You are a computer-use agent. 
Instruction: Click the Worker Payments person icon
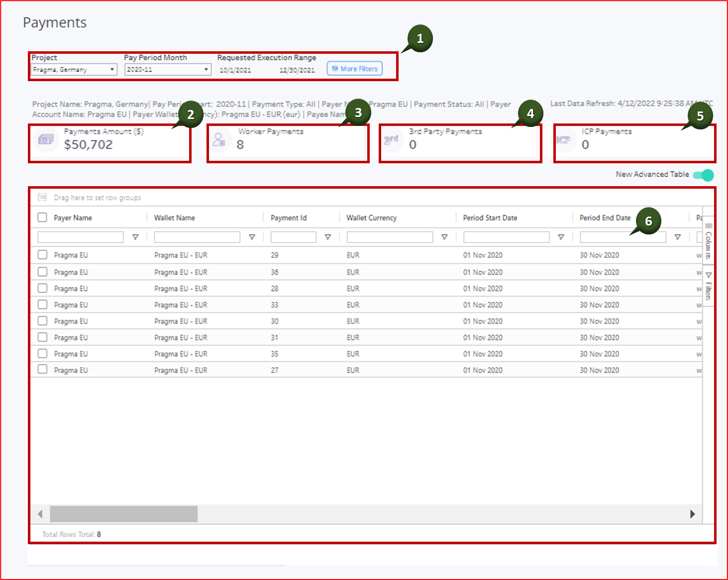[219, 139]
